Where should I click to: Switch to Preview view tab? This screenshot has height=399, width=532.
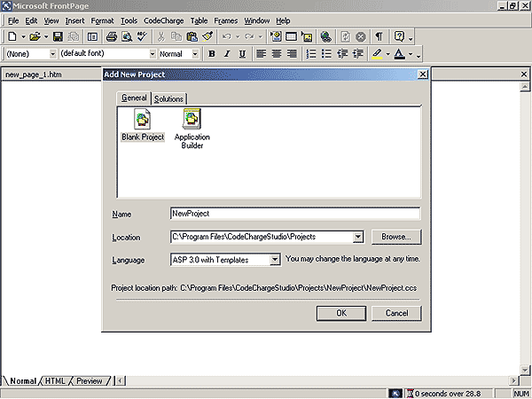tap(90, 381)
